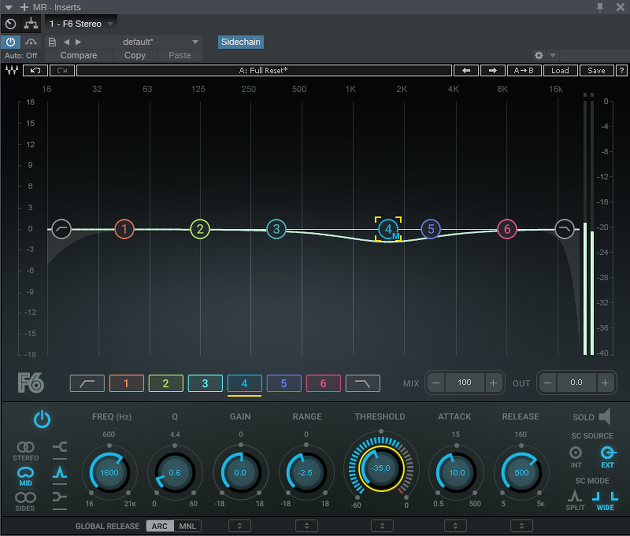Click the Copy button
Image resolution: width=630 pixels, height=536 pixels.
point(135,55)
